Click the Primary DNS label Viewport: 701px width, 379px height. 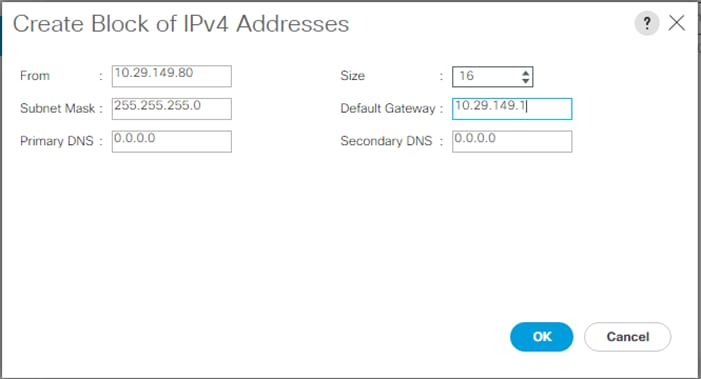tap(56, 141)
